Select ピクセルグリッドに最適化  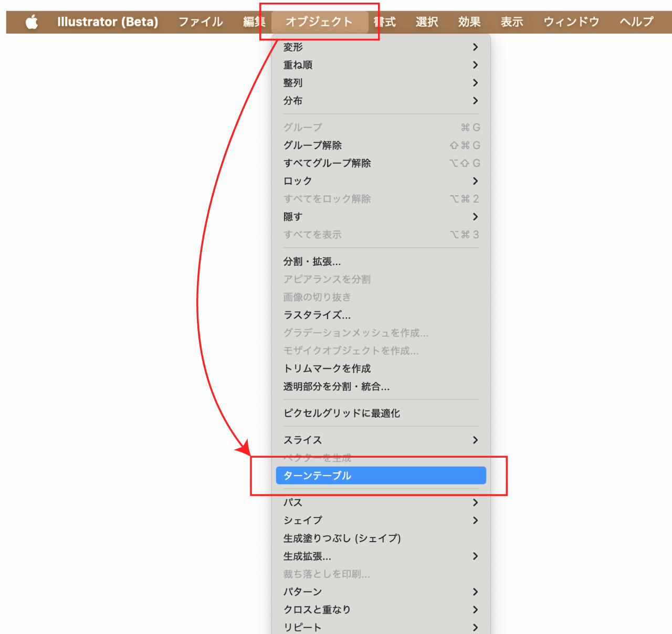coord(381,413)
